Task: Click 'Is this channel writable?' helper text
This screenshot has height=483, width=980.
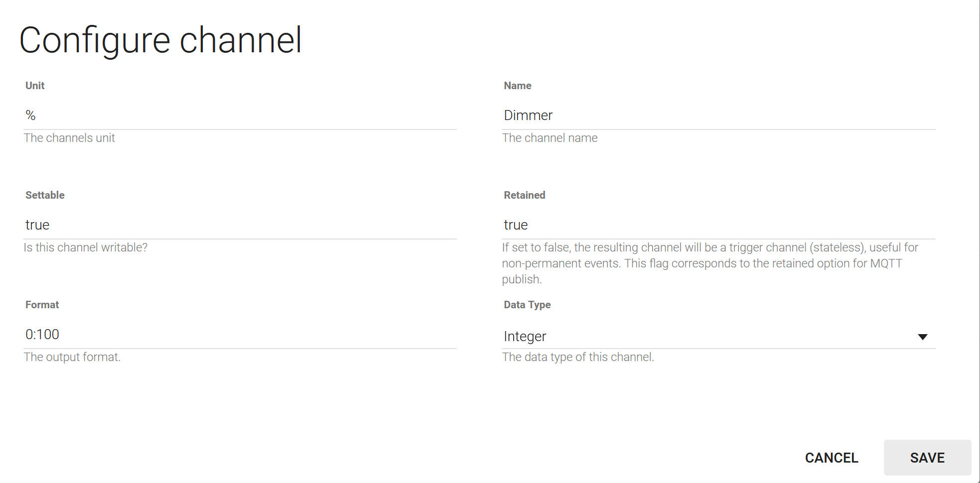Action: 85,247
